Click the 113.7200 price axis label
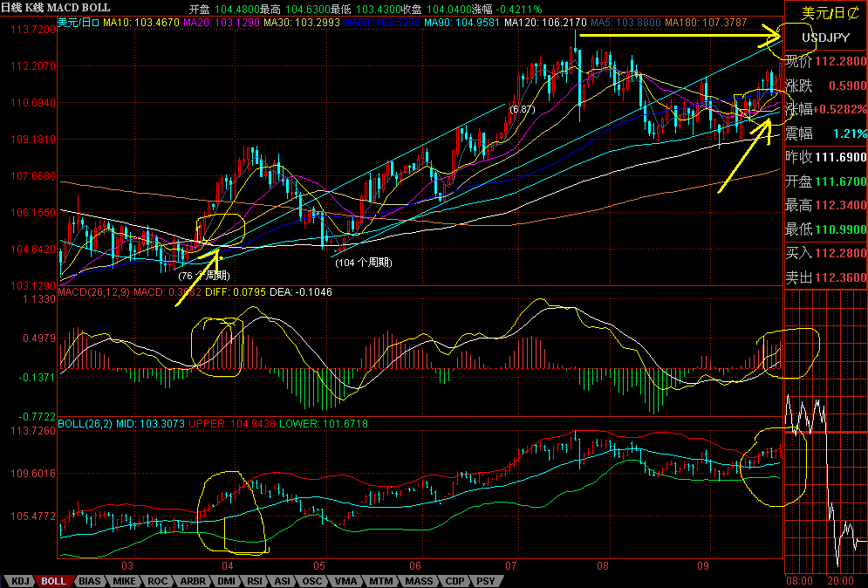This screenshot has width=868, height=588. pos(33,30)
